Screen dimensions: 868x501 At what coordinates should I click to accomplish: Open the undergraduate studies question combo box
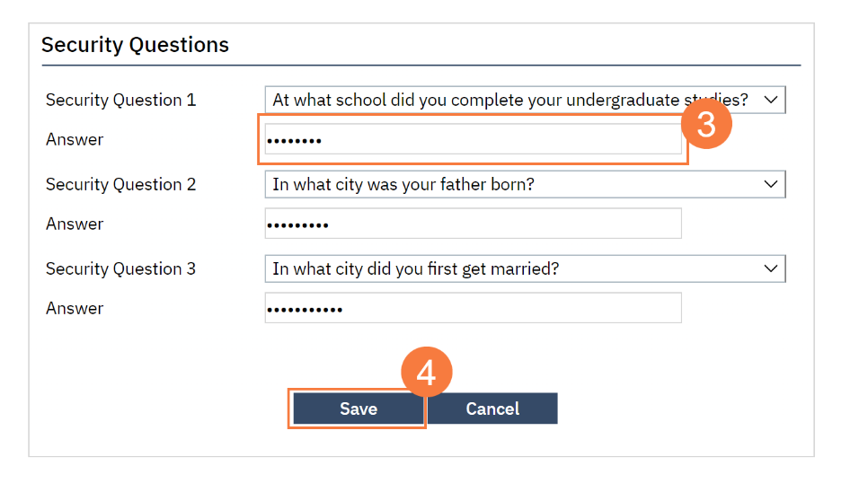coord(509,101)
